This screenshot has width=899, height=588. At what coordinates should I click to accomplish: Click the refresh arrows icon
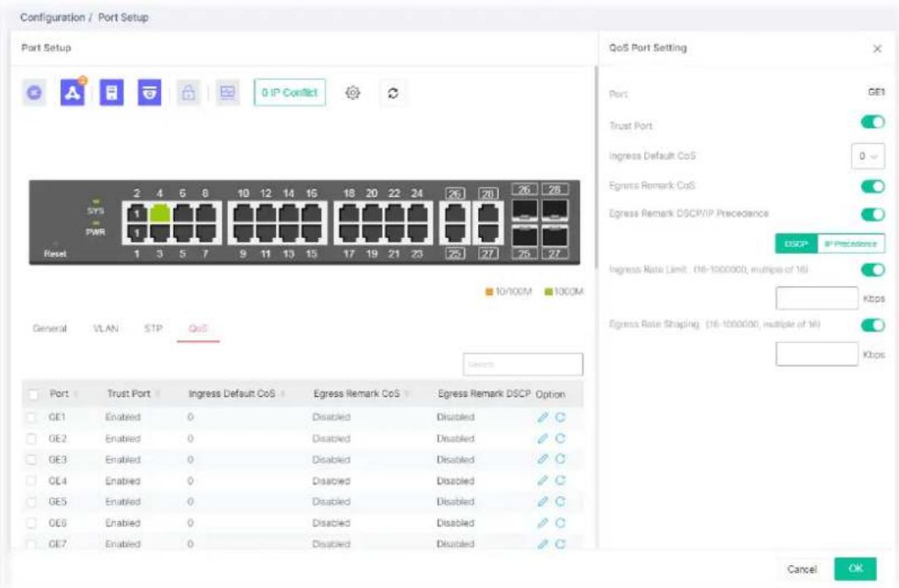tap(393, 92)
